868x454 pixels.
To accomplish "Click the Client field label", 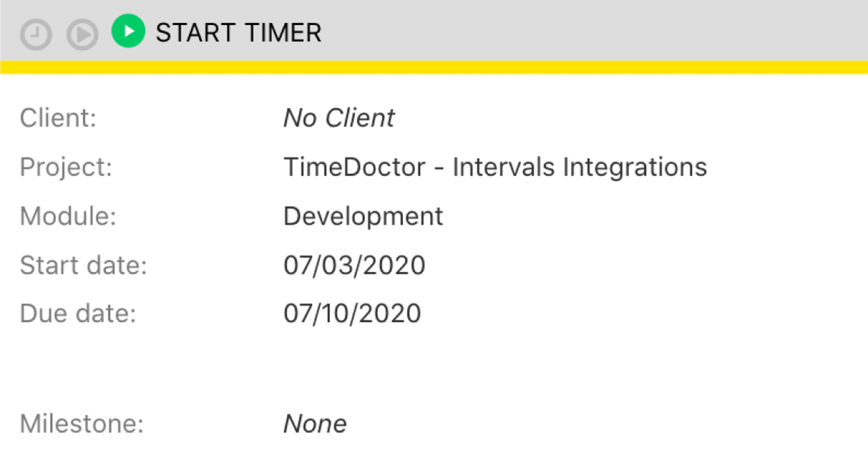I will [58, 118].
